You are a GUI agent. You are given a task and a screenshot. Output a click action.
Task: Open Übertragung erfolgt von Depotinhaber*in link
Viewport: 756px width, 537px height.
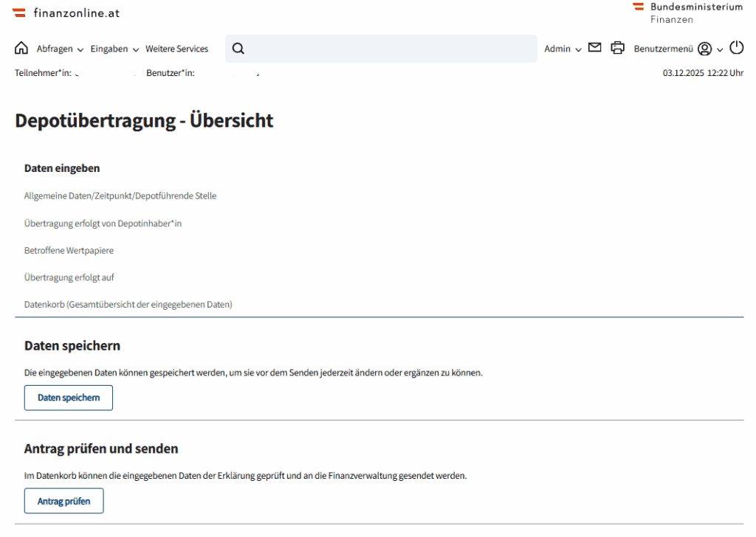(x=103, y=223)
